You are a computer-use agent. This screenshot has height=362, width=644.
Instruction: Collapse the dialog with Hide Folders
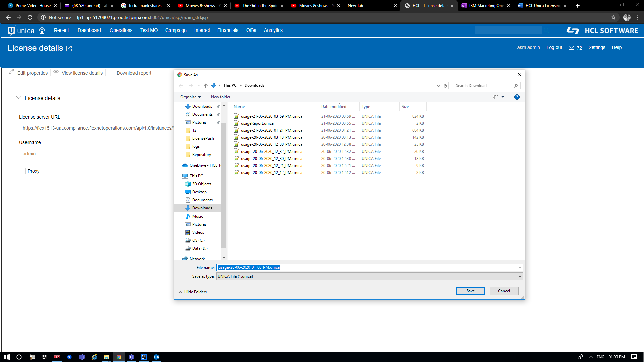coord(193,292)
